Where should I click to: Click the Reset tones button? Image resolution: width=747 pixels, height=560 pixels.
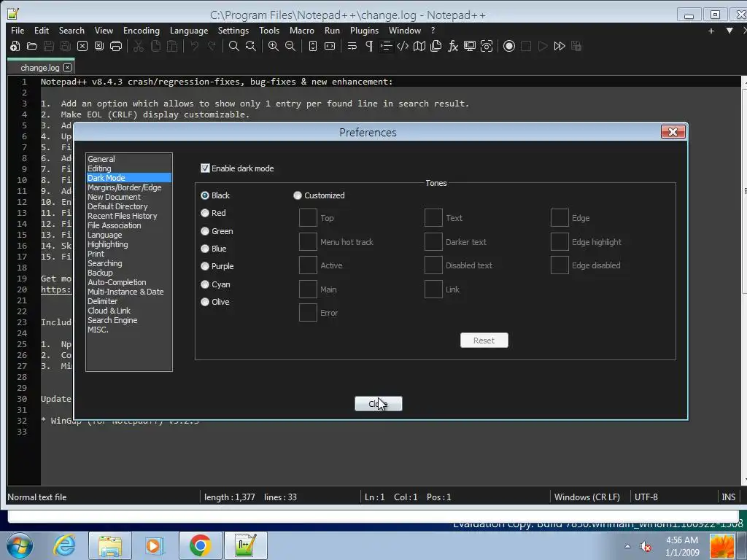tap(484, 341)
